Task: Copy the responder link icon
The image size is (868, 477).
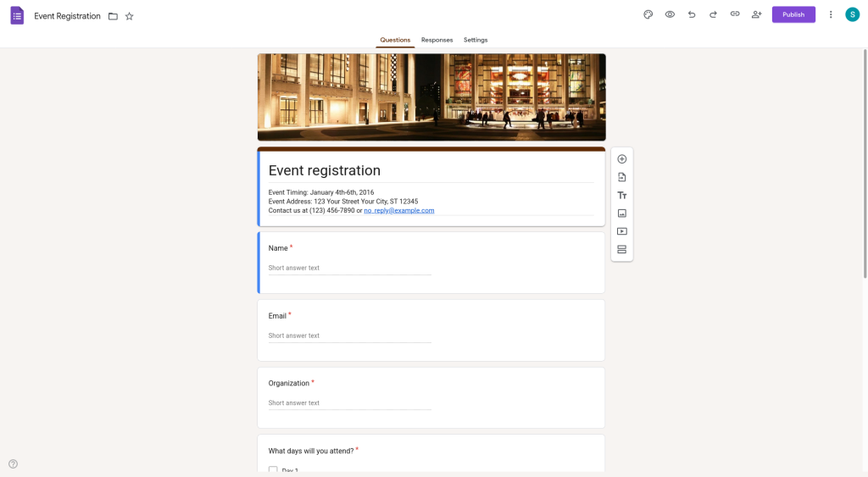Action: point(735,14)
